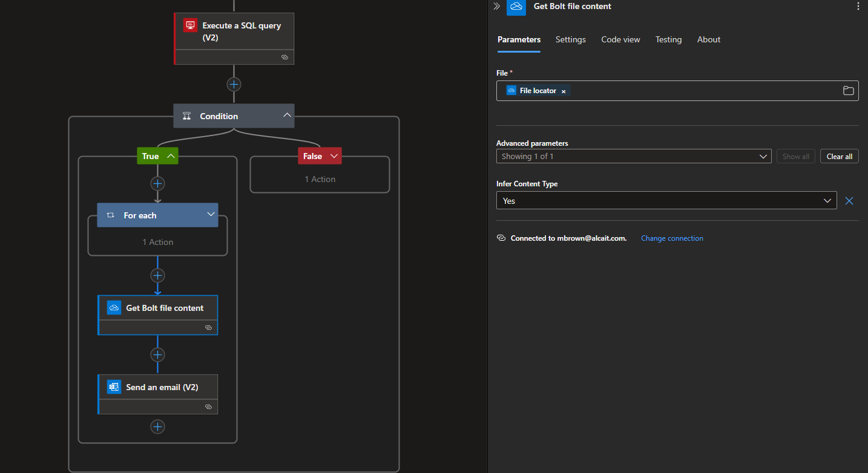Select the False branch label
868x473 pixels.
coord(312,156)
